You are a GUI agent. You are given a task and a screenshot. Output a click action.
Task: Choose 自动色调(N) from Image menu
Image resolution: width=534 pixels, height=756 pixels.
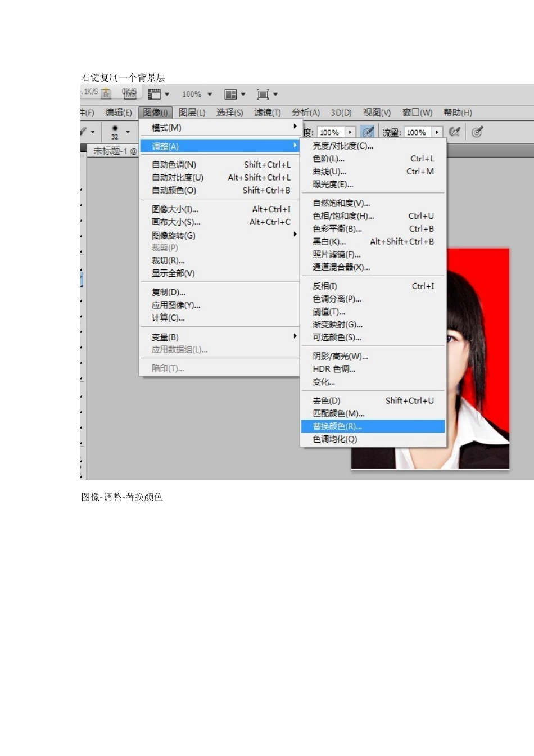pyautogui.click(x=220, y=165)
